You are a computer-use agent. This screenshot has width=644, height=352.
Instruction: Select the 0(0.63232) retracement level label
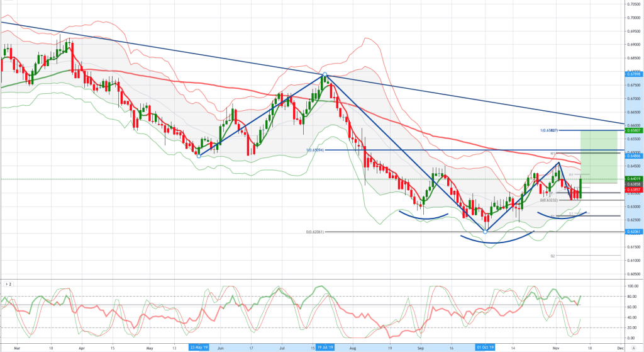(x=549, y=200)
